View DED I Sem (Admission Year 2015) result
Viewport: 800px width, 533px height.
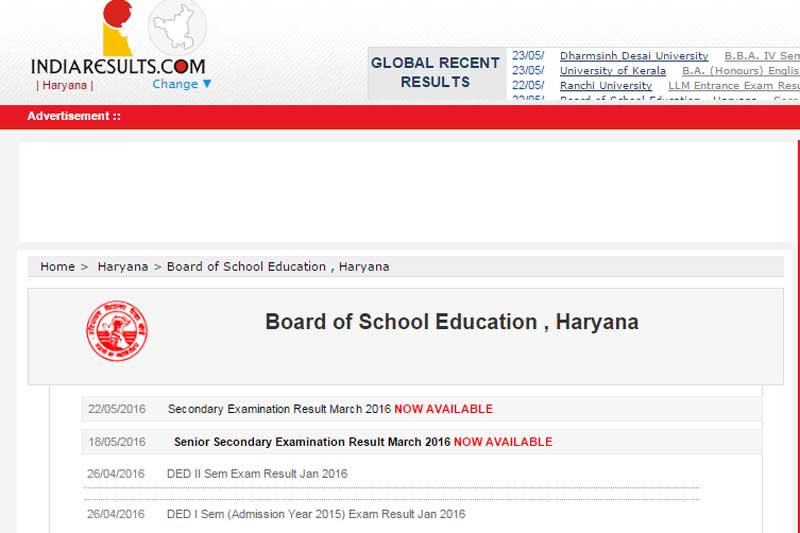click(315, 514)
